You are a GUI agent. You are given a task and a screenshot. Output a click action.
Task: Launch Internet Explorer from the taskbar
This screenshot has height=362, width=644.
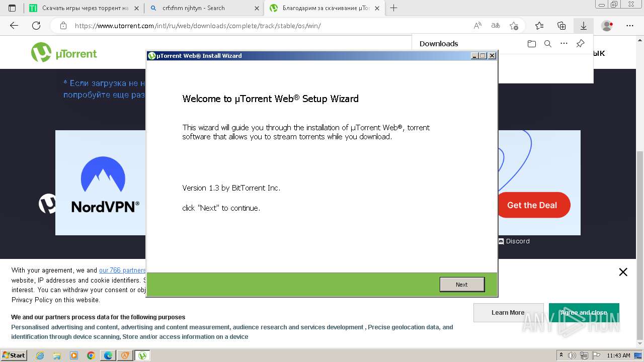tap(40, 355)
